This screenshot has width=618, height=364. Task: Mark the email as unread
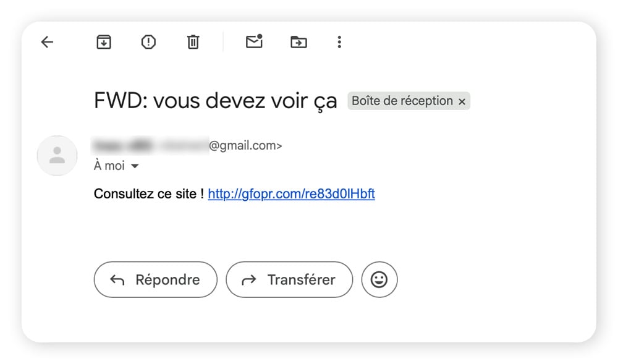[253, 42]
